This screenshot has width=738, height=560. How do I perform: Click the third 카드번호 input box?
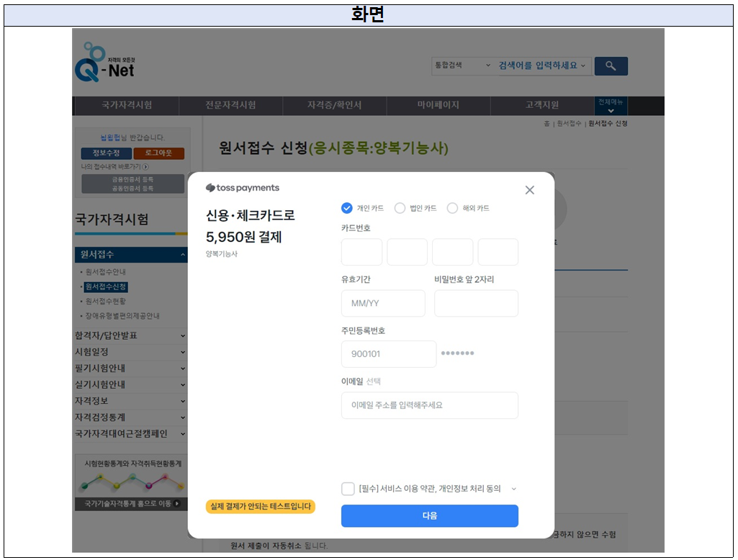[x=452, y=252]
